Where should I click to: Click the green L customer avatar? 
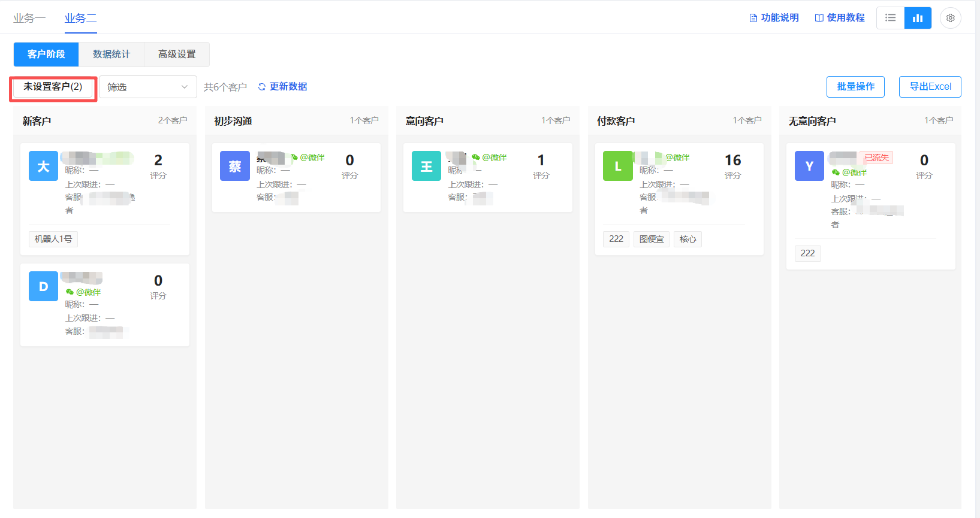(x=618, y=166)
